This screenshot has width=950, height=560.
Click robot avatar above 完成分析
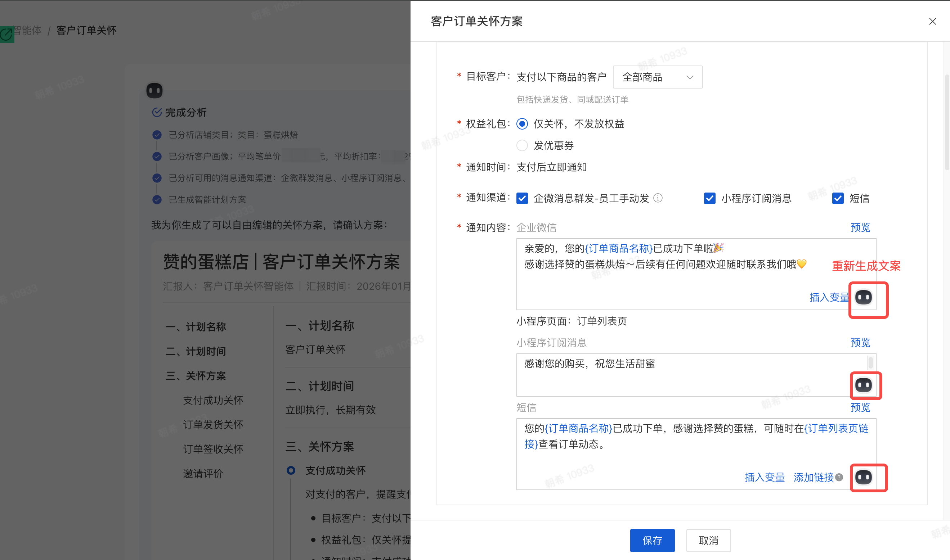click(x=154, y=91)
